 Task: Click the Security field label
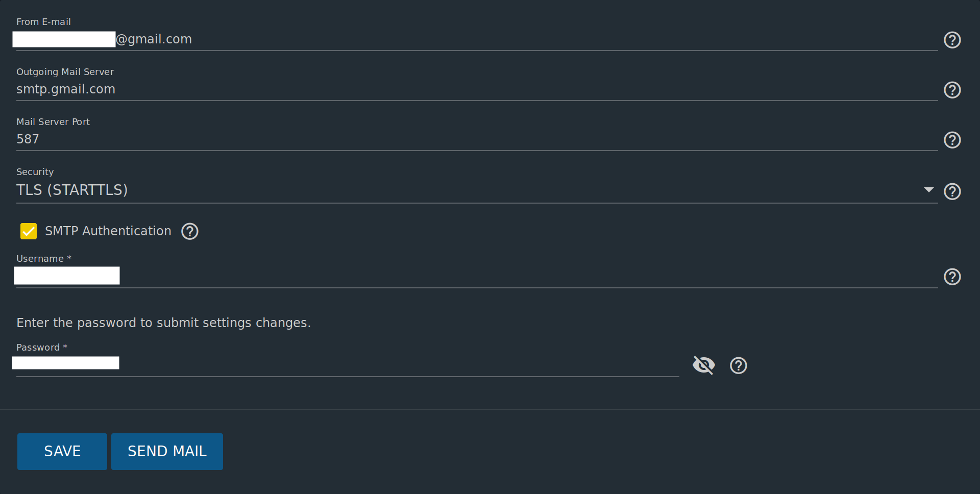pyautogui.click(x=35, y=172)
